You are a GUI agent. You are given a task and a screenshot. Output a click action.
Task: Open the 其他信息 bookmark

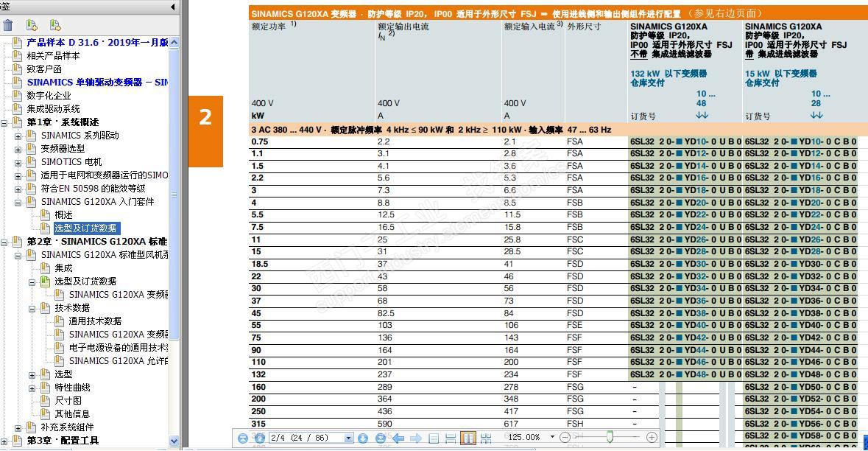pyautogui.click(x=73, y=414)
